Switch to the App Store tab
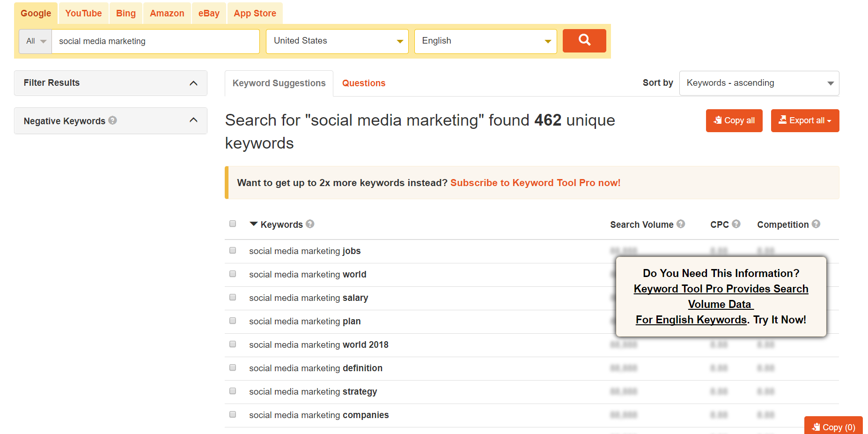Viewport: 868px width, 434px height. point(255,13)
